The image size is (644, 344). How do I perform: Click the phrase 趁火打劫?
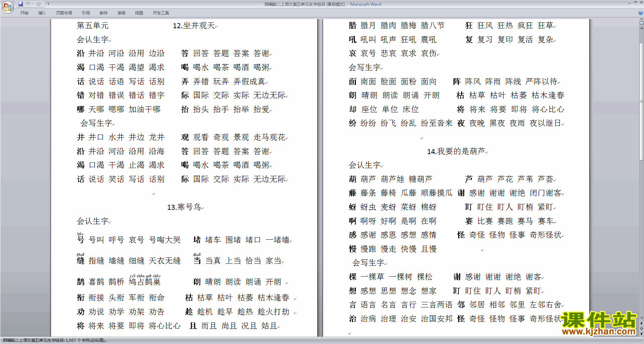click(x=273, y=312)
